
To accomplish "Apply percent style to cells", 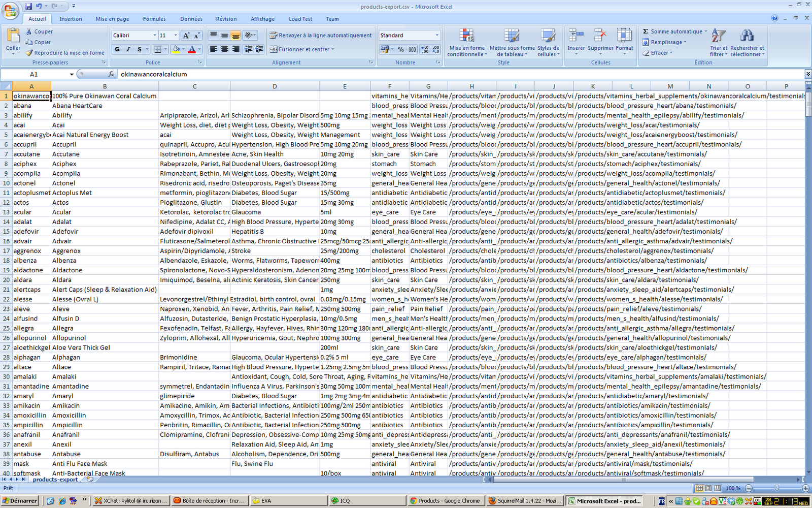I will (401, 49).
